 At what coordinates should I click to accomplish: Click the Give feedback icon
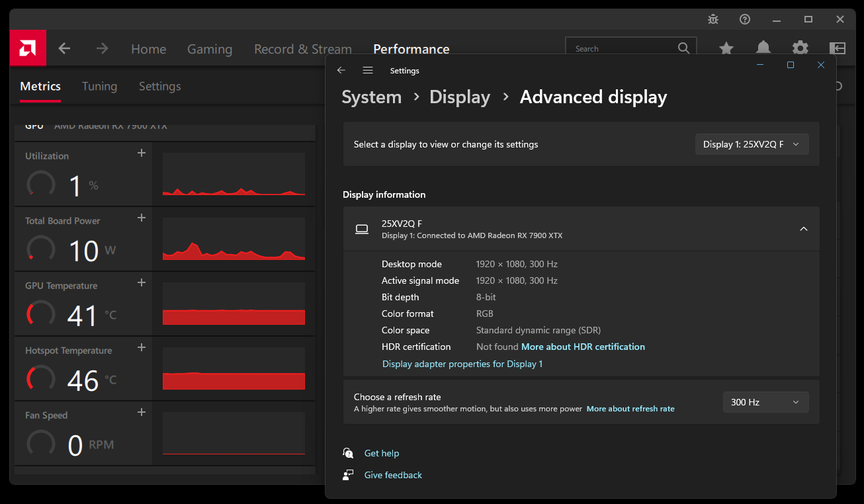click(348, 475)
